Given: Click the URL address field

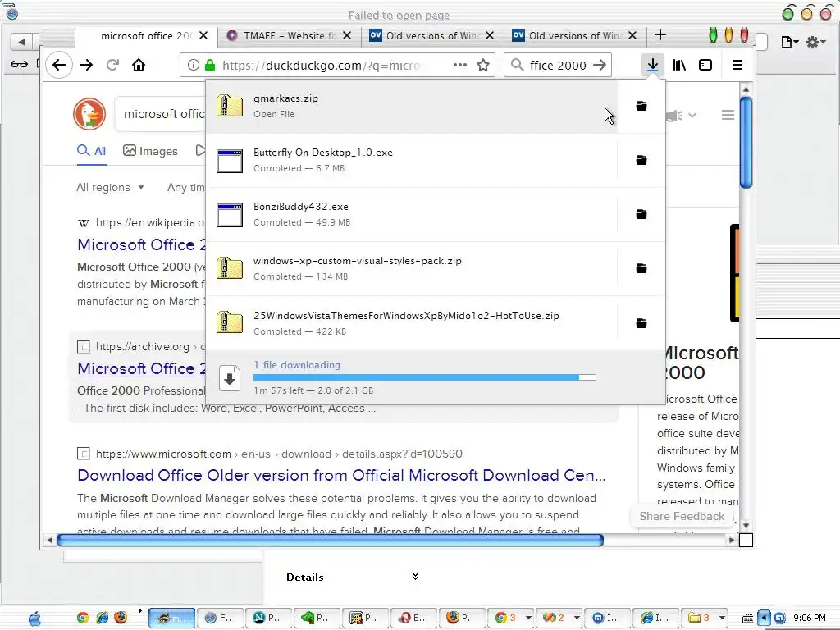Looking at the screenshot, I should [x=322, y=66].
